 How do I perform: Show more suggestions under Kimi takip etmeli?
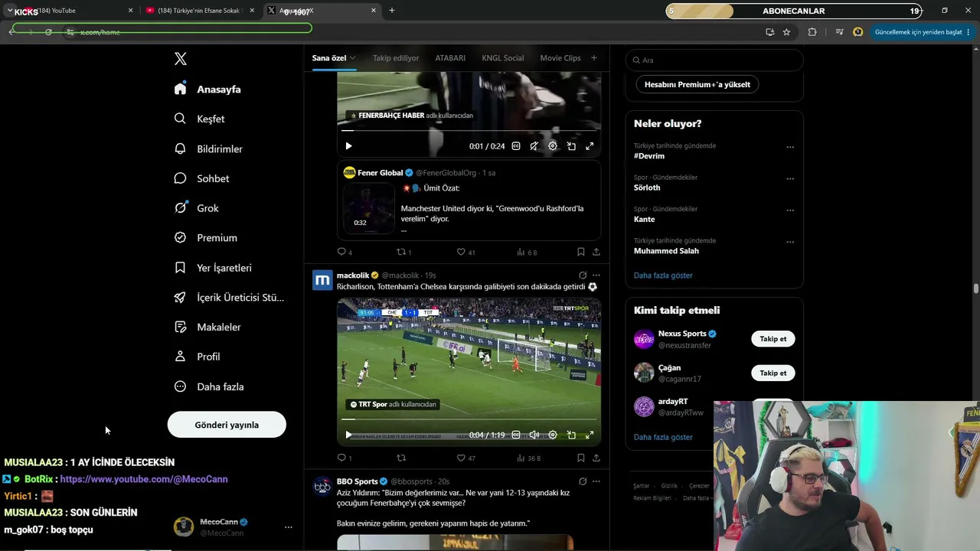click(663, 437)
